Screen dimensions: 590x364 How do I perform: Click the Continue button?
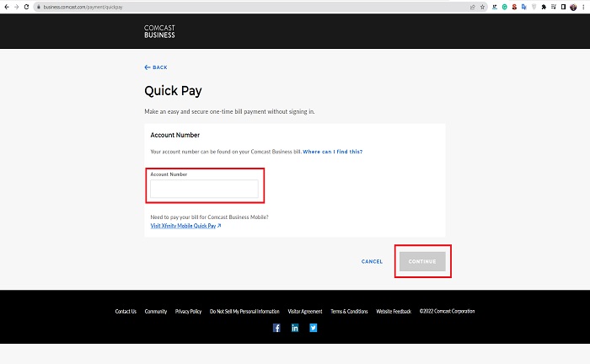pyautogui.click(x=422, y=261)
